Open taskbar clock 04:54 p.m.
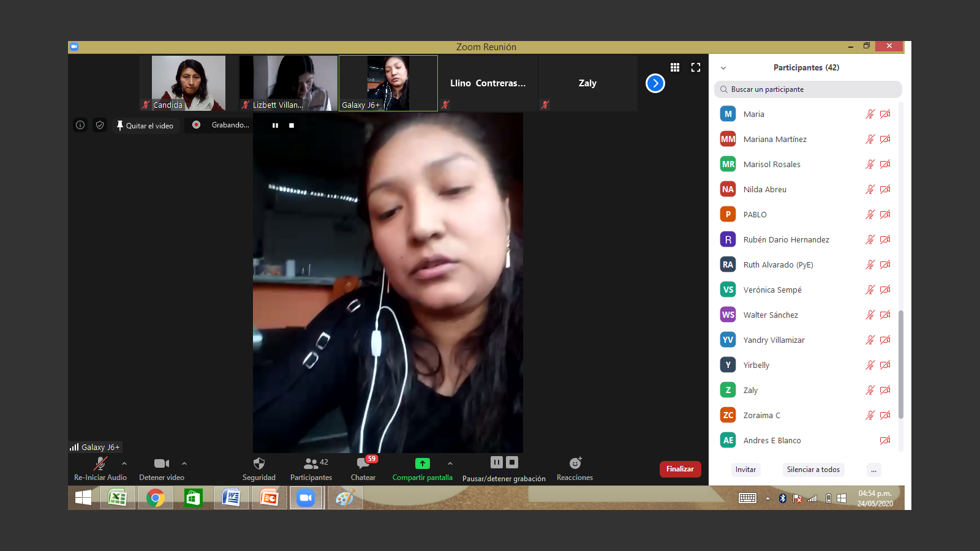The height and width of the screenshot is (551, 980). [x=875, y=498]
